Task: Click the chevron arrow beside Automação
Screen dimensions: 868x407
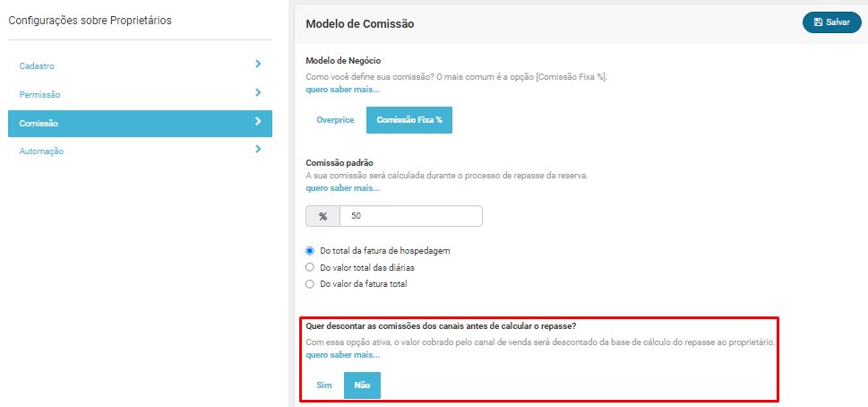Action: point(258,149)
